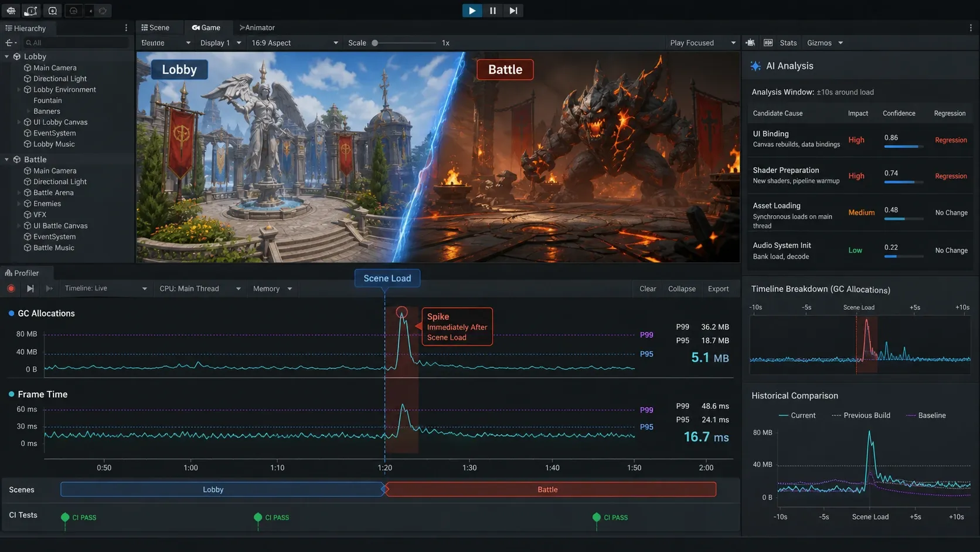Open the 16:9 Aspect dropdown
980x552 pixels.
coord(295,43)
